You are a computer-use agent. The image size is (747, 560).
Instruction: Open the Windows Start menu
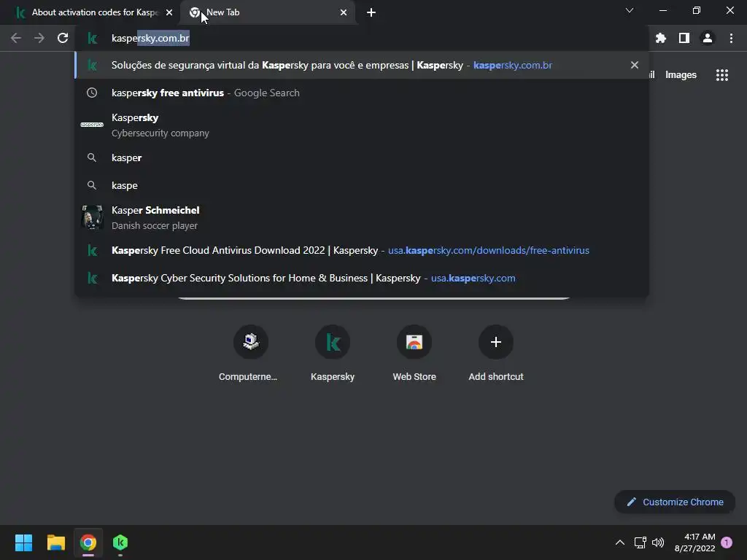(23, 542)
